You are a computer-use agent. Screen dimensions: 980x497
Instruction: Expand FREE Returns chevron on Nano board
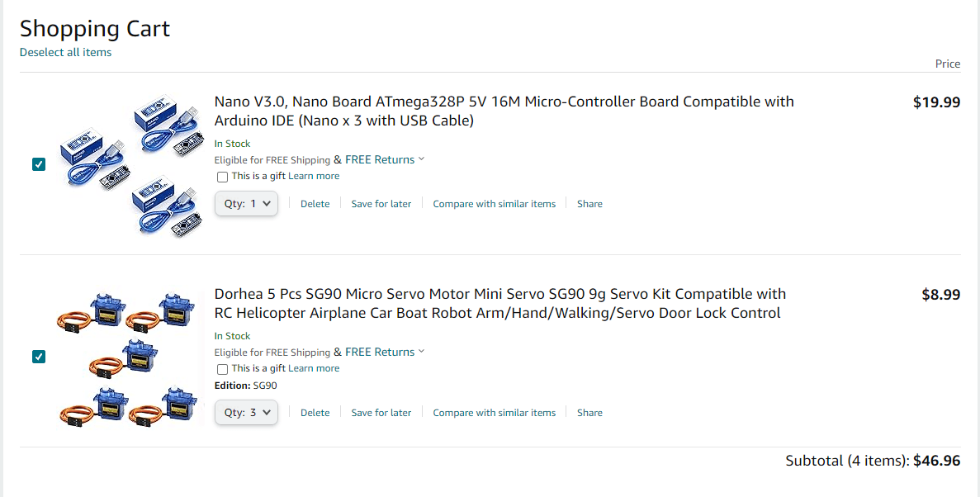[x=421, y=159]
